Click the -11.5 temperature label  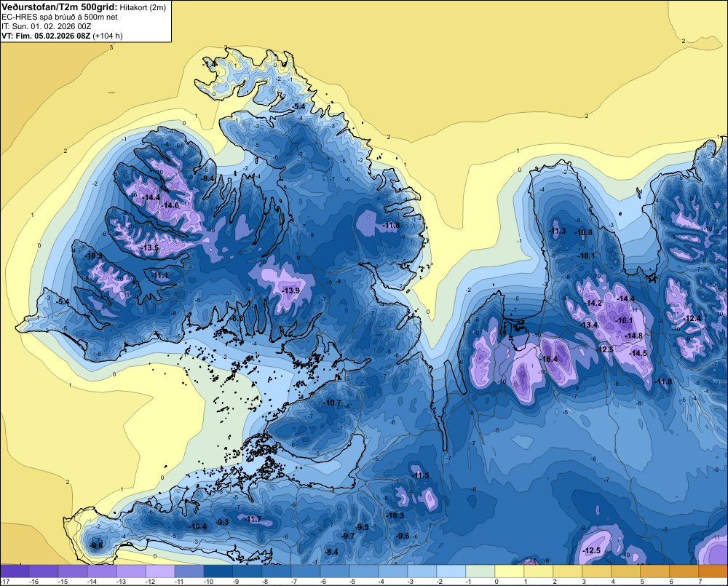pos(421,475)
